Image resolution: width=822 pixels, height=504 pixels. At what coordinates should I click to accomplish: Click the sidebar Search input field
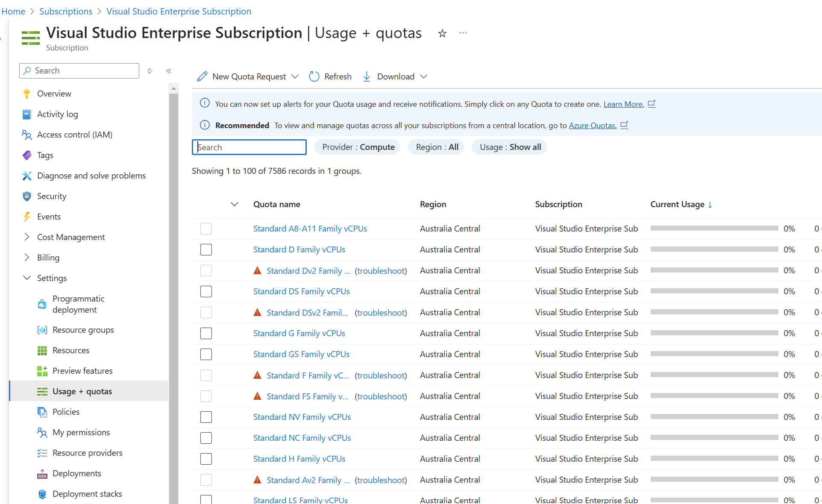(79, 71)
